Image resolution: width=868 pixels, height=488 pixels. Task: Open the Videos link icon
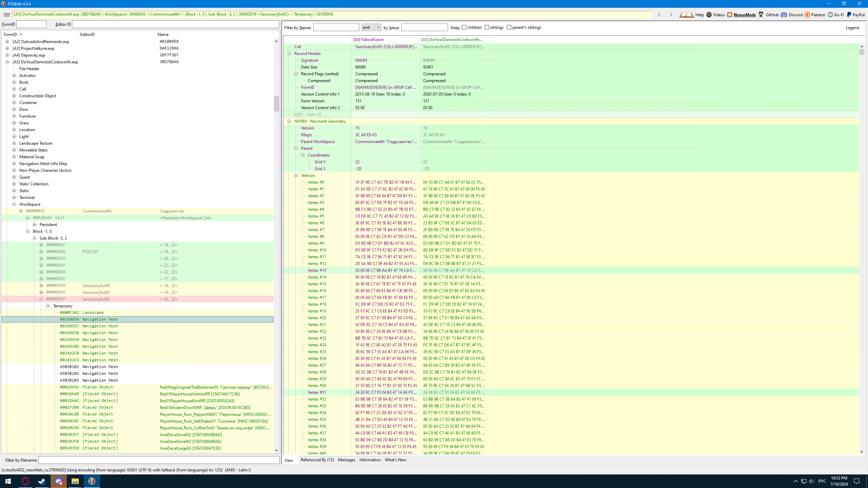click(x=709, y=14)
